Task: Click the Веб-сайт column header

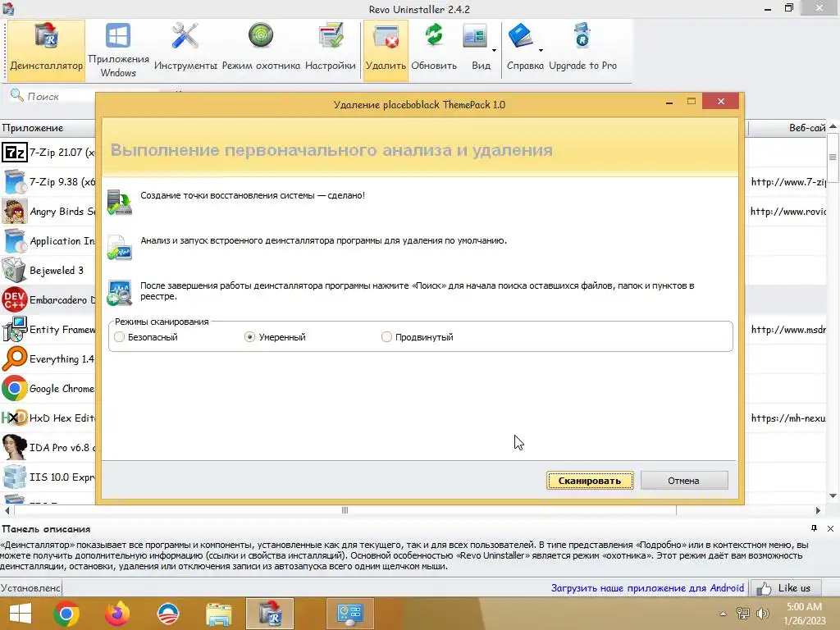Action: coord(787,128)
